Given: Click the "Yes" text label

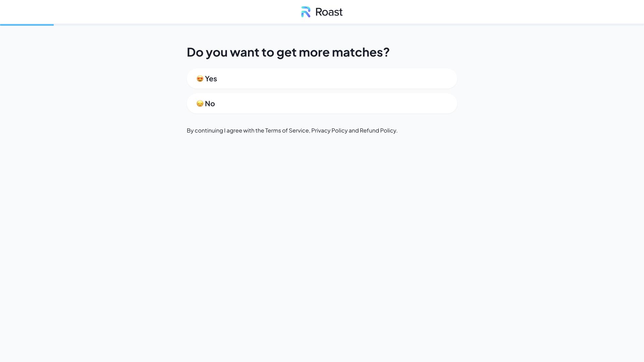Looking at the screenshot, I should tap(211, 79).
